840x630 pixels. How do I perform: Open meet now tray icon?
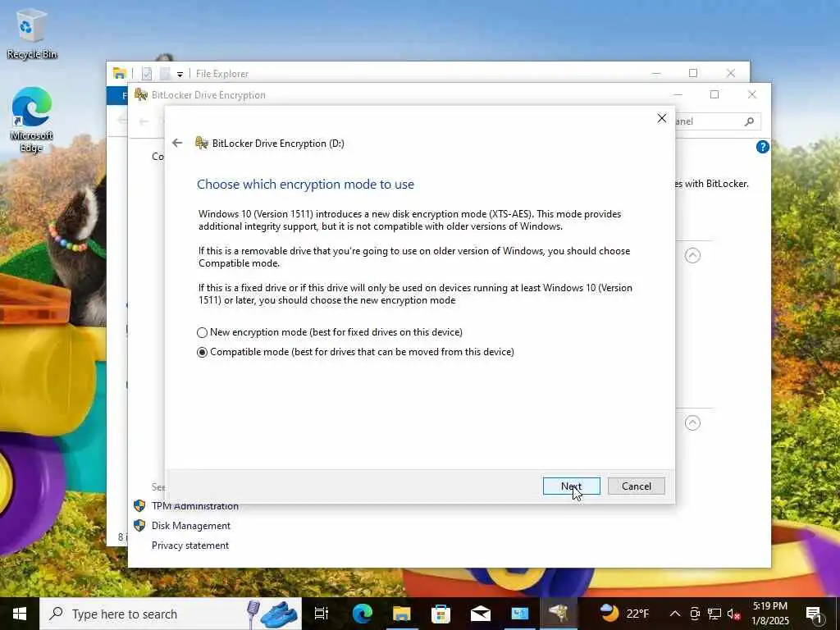[695, 614]
